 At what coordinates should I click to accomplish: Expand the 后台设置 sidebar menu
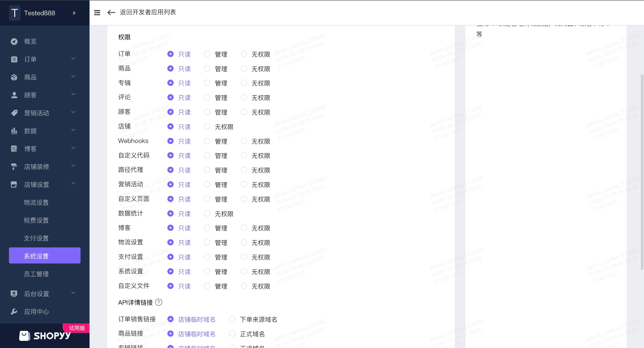[44, 294]
